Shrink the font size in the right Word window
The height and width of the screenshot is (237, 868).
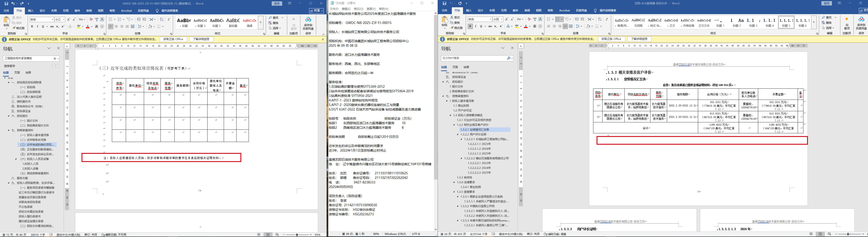(x=512, y=20)
